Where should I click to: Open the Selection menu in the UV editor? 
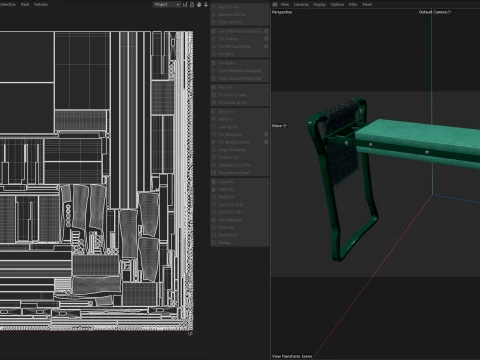tap(8, 4)
